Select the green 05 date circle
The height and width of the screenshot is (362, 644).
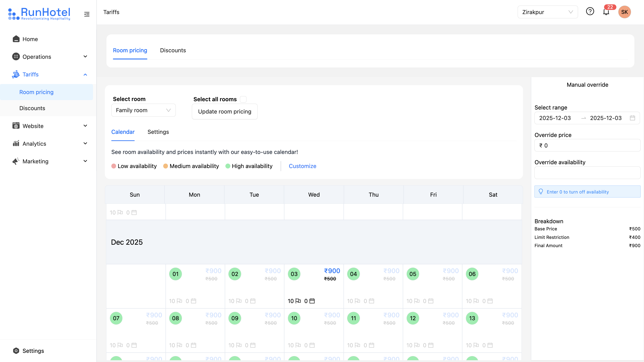tap(413, 274)
